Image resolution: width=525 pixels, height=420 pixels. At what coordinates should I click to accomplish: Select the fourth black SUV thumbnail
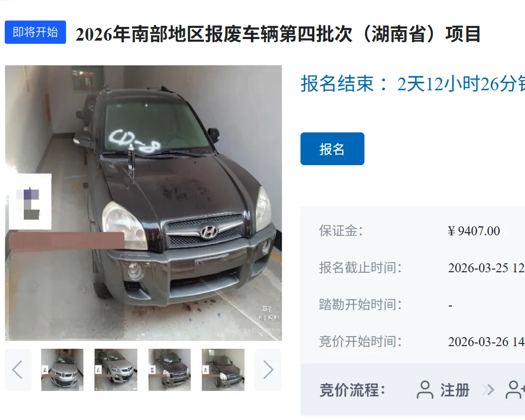click(223, 370)
